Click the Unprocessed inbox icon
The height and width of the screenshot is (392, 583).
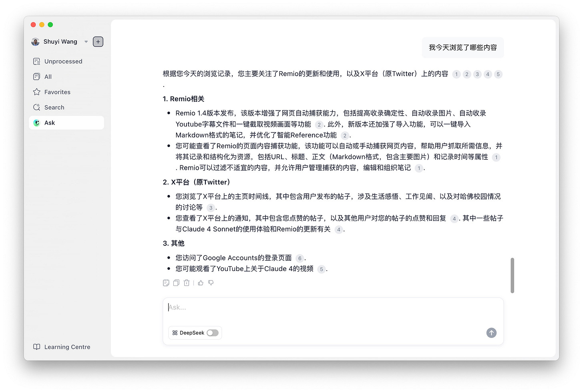coord(36,61)
